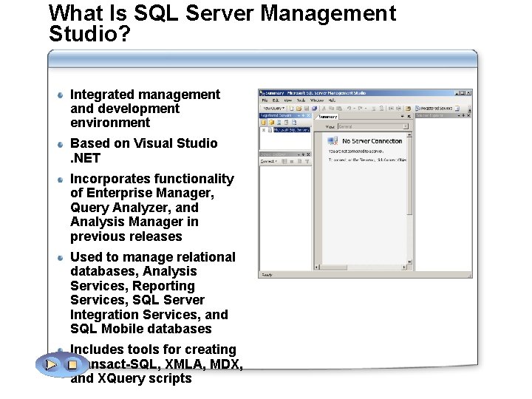Toggle auto-hide pin on Solution Explorer panel
The width and height of the screenshot is (532, 399).
463,116
